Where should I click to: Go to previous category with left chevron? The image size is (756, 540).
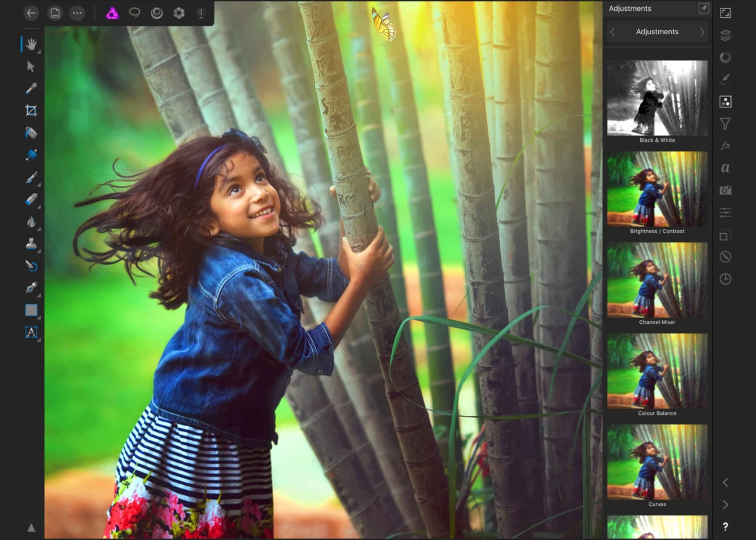(613, 32)
